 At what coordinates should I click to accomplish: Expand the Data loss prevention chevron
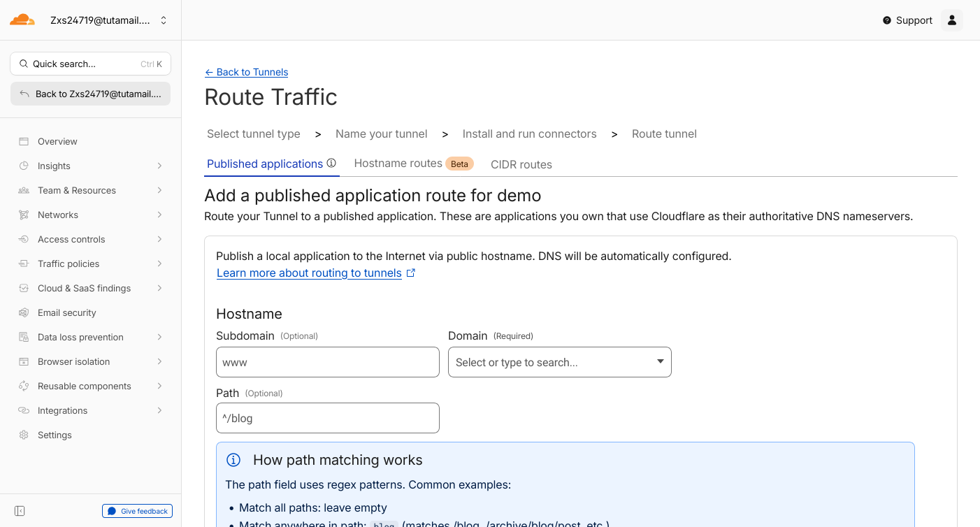(x=159, y=337)
